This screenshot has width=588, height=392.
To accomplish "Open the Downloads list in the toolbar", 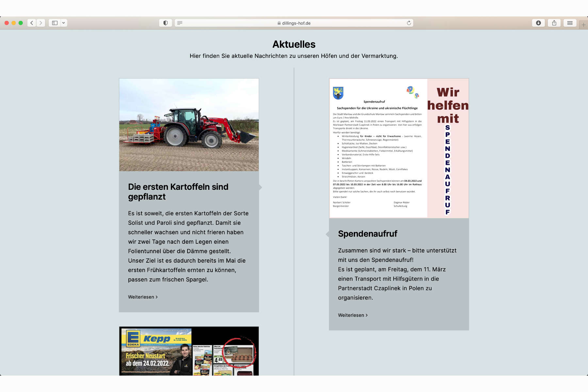I will (x=538, y=23).
